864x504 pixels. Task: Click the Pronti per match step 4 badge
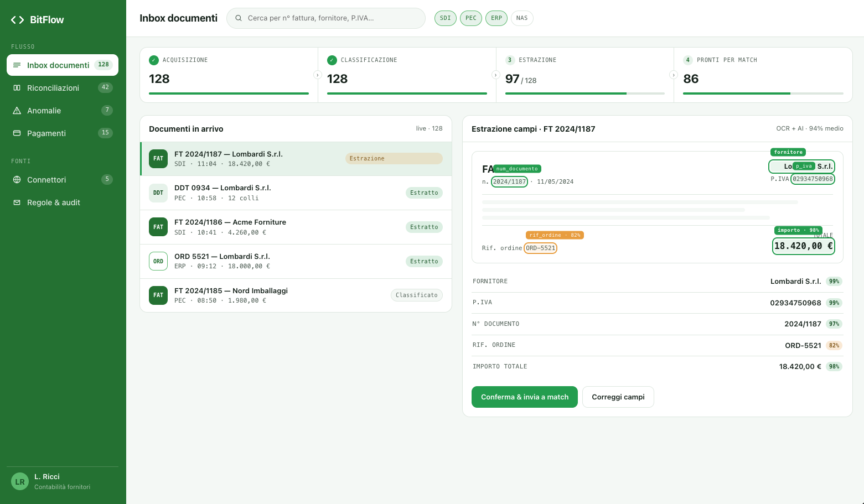(x=688, y=60)
